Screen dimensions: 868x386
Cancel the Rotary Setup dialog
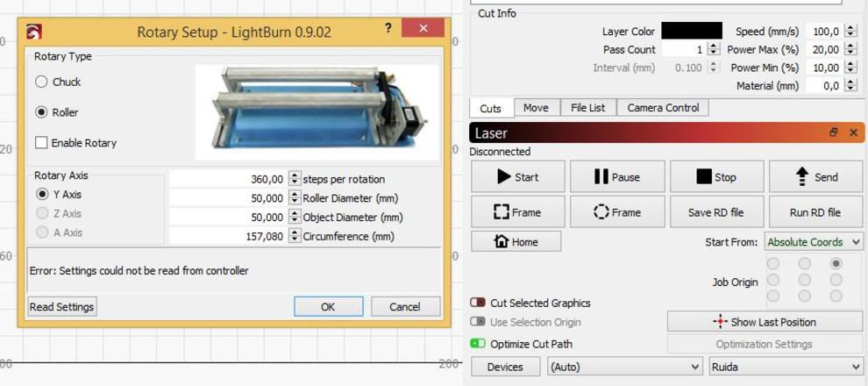click(405, 307)
